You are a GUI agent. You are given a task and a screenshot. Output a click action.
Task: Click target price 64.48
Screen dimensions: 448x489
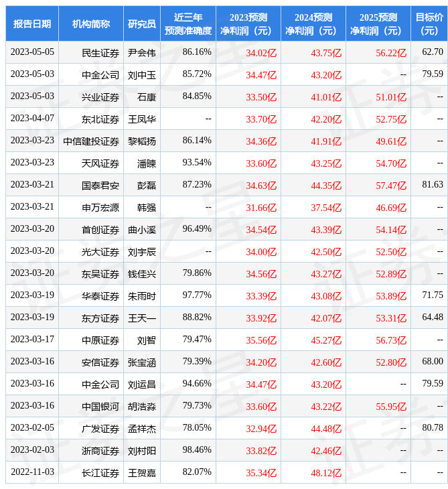[433, 317]
